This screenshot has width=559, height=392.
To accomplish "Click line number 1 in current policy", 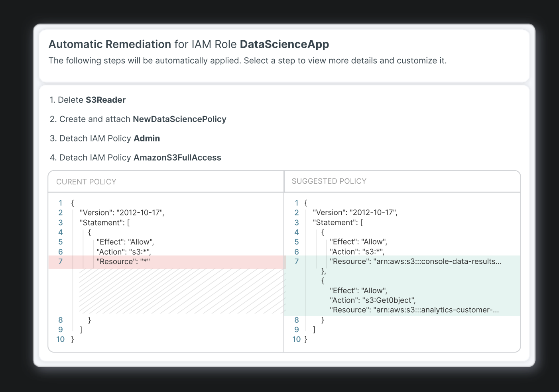I will [61, 203].
